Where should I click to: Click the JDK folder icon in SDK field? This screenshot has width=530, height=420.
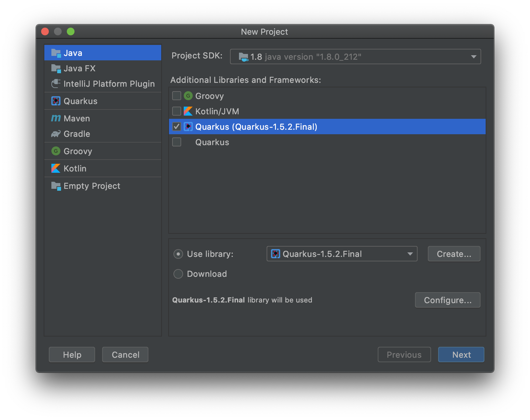(x=243, y=57)
